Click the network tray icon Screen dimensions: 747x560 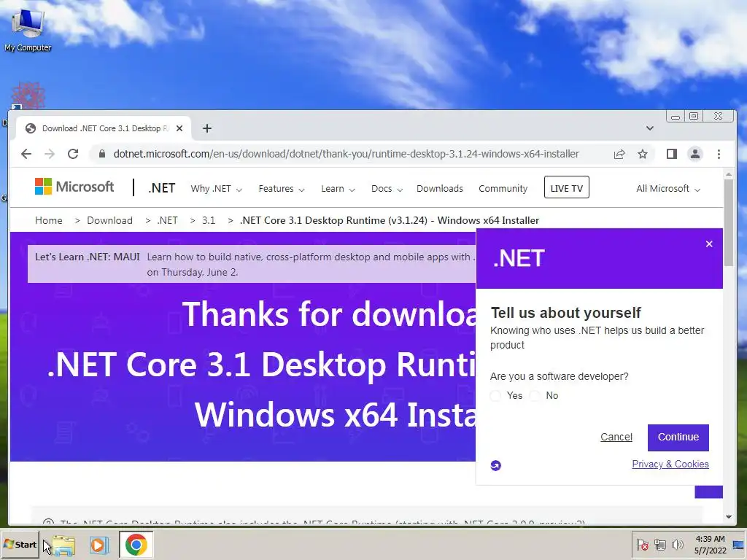659,545
